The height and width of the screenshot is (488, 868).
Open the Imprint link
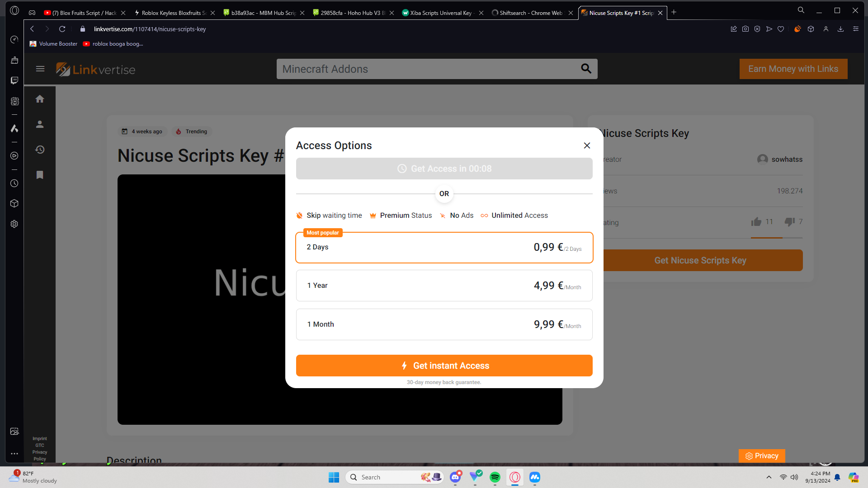40,438
